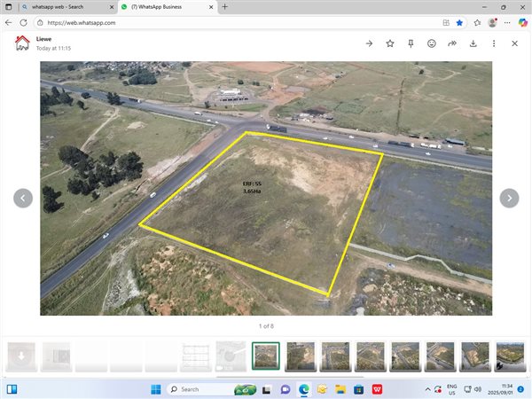Screen dimensions: 532x399
Task: Open a new browser tab
Action: pyautogui.click(x=224, y=7)
